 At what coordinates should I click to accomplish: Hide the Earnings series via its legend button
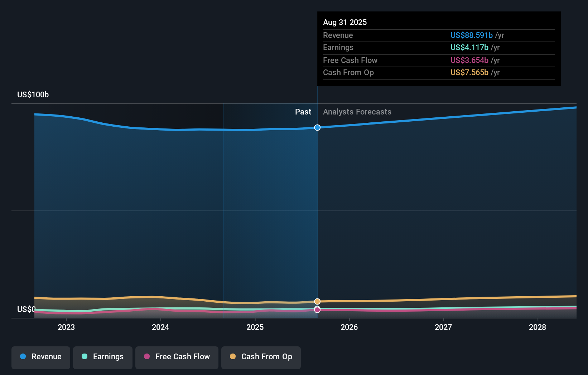pyautogui.click(x=103, y=357)
